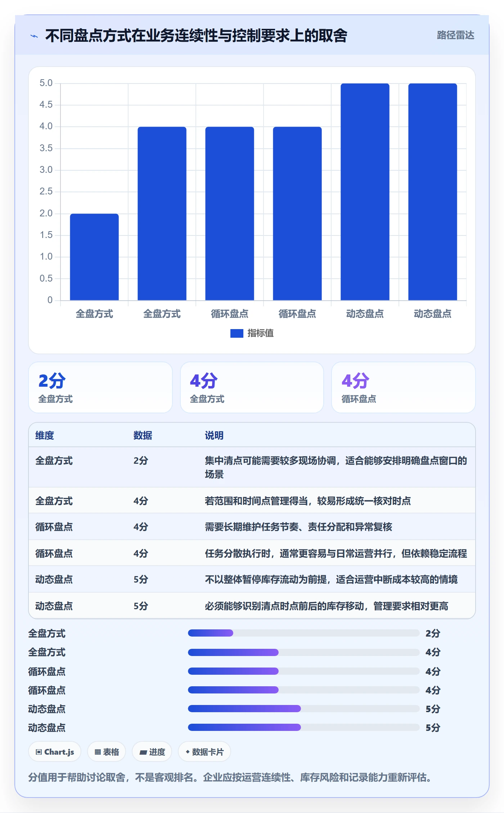The width and height of the screenshot is (504, 813).
Task: Click the 2分 cell in the table
Action: [x=141, y=461]
